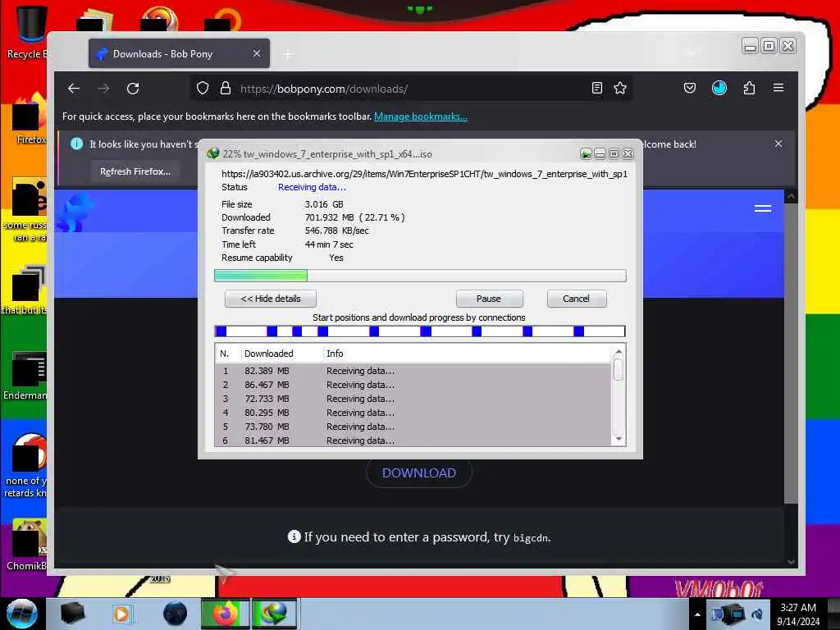840x630 pixels.
Task: Click connections list scroll up arrow
Action: coord(619,352)
